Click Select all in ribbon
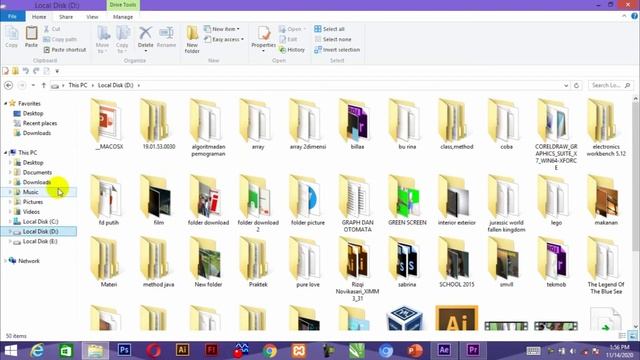The width and height of the screenshot is (640, 360). pyautogui.click(x=329, y=29)
